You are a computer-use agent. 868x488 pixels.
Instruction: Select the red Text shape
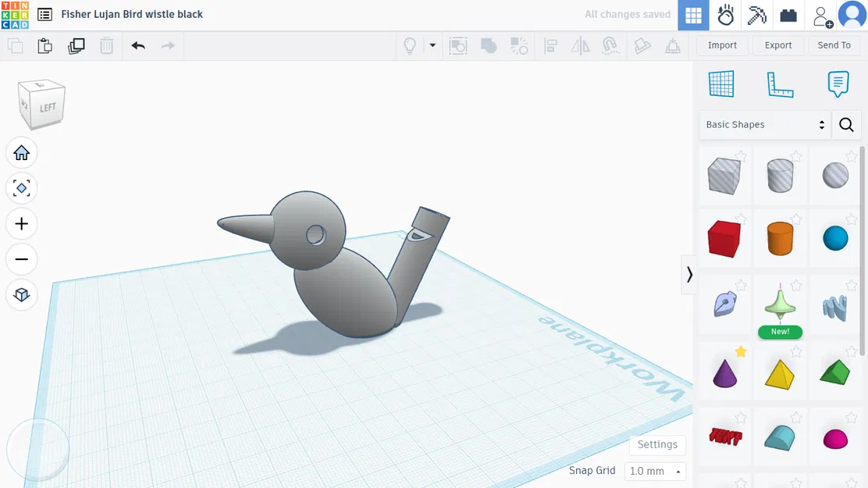pyautogui.click(x=725, y=437)
